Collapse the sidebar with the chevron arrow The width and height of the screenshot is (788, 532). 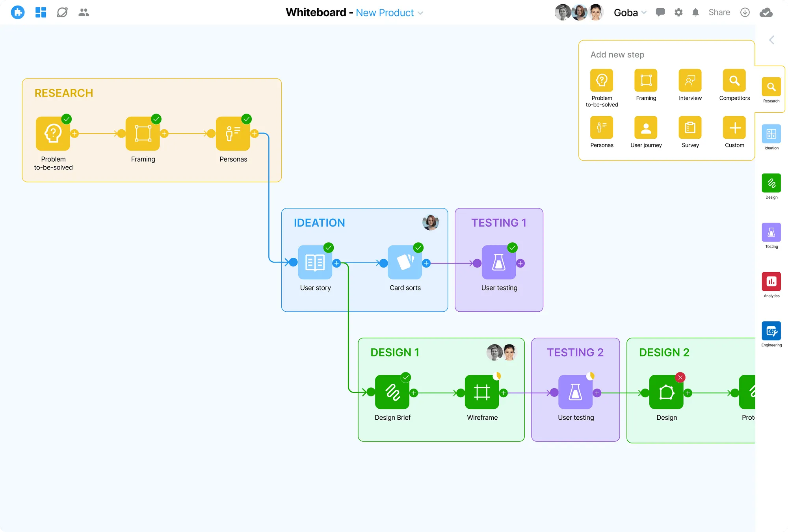[771, 40]
